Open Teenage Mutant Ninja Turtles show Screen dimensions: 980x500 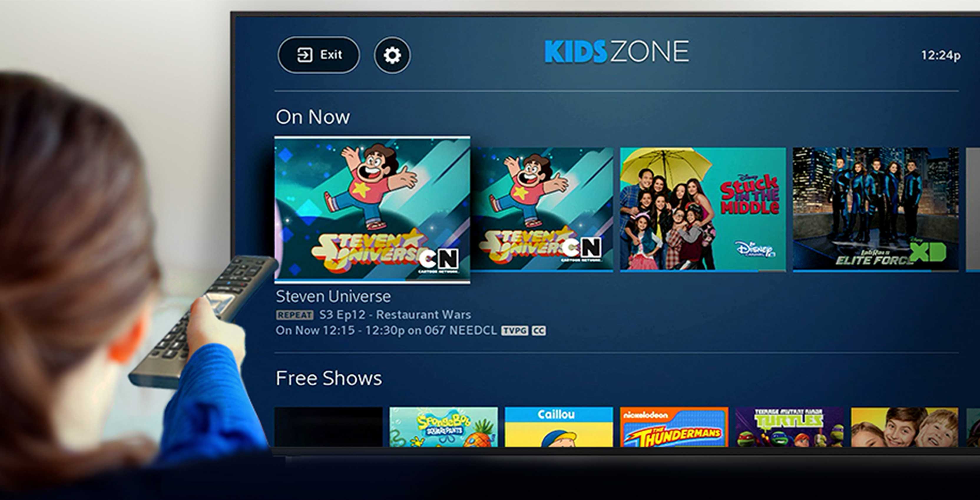coord(789,427)
